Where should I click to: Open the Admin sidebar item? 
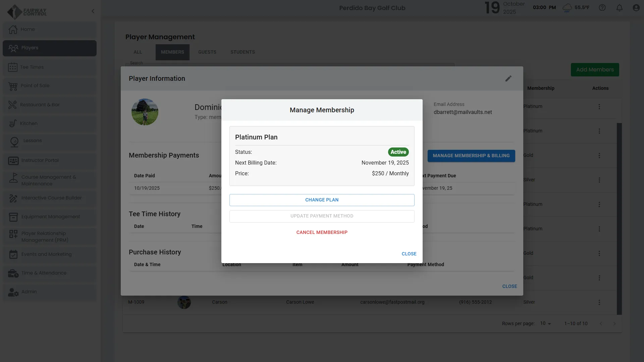click(29, 292)
